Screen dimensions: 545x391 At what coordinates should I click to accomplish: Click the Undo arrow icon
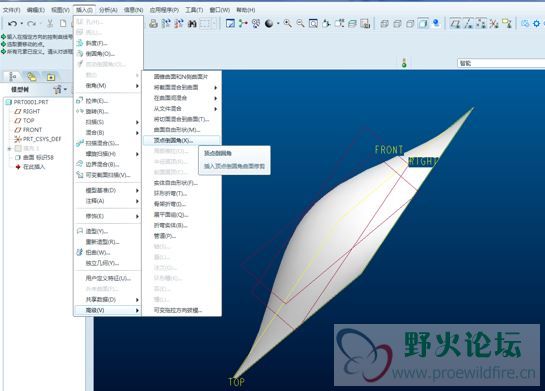point(13,24)
